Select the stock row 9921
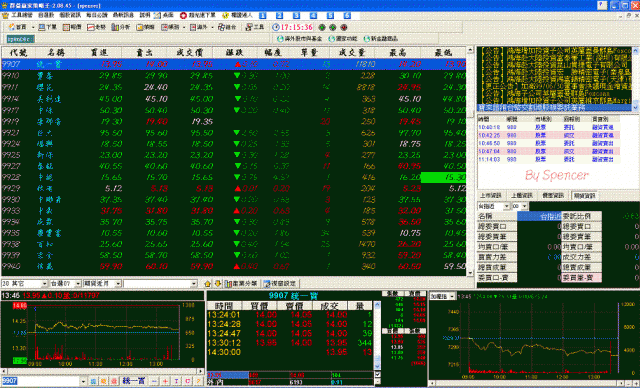Viewport: 640px width, 388px height. tap(233, 133)
